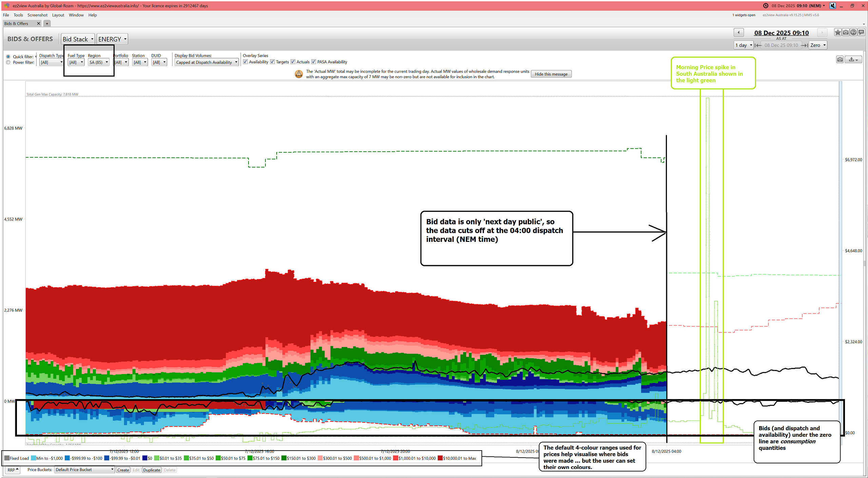Click the star favourites icon

coord(838,32)
